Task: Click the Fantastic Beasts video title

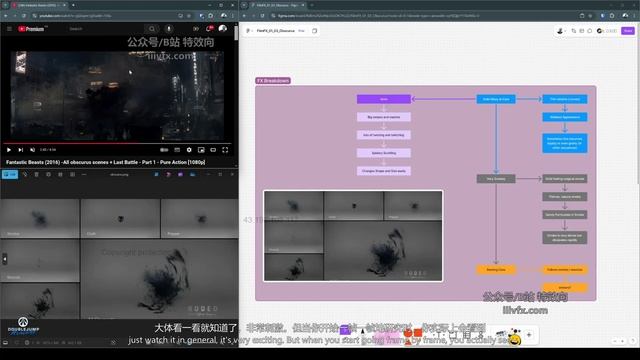Action: pyautogui.click(x=106, y=162)
